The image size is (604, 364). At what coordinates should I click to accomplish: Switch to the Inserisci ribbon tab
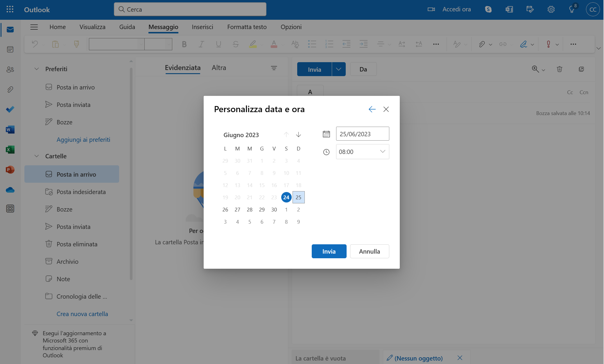(202, 27)
